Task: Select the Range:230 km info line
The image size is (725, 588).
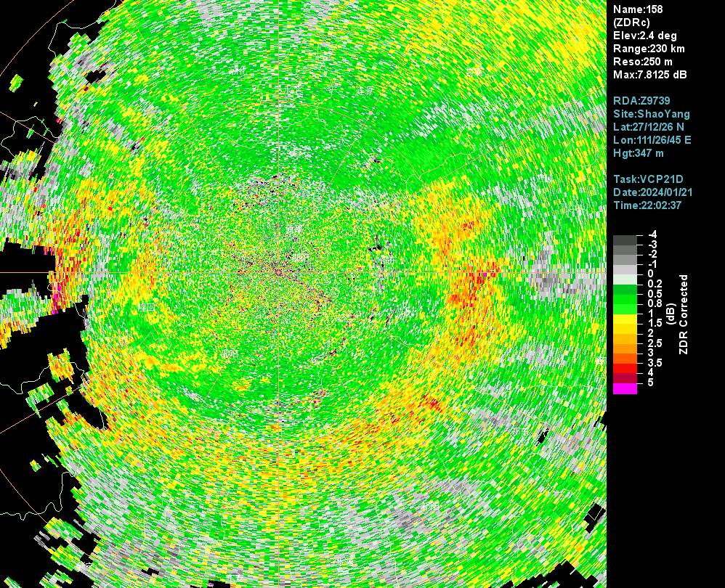Action: pyautogui.click(x=649, y=49)
